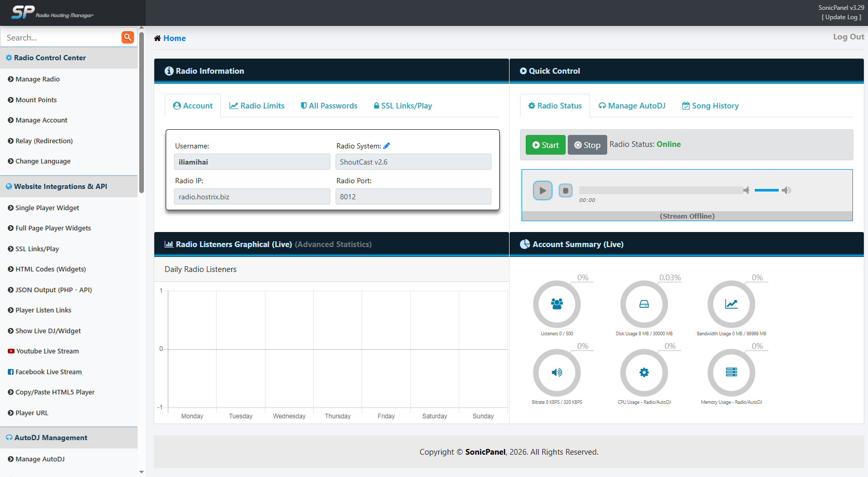This screenshot has width=868, height=477.
Task: Expand the AutoDJ Management section
Action: [51, 438]
